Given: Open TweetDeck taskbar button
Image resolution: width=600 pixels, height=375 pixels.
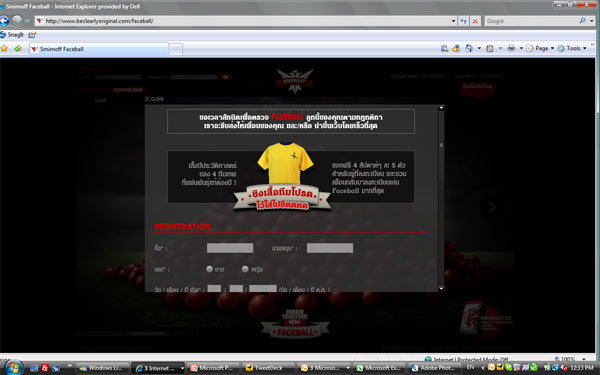Looking at the screenshot, I should coord(269,368).
